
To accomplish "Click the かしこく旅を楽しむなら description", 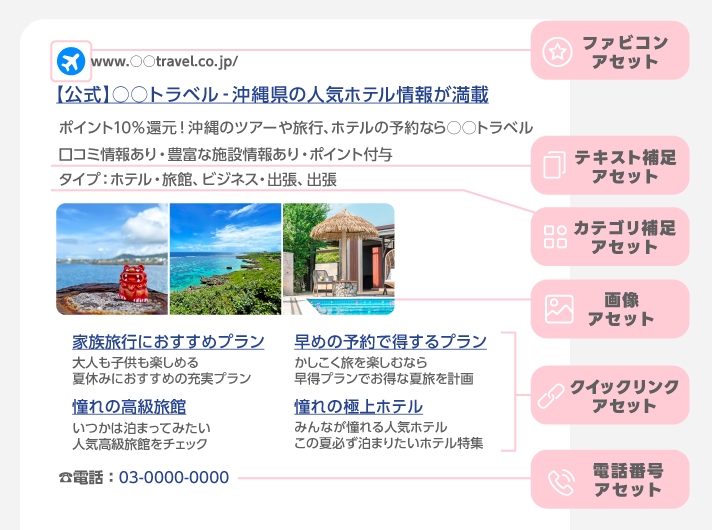I will pyautogui.click(x=361, y=362).
